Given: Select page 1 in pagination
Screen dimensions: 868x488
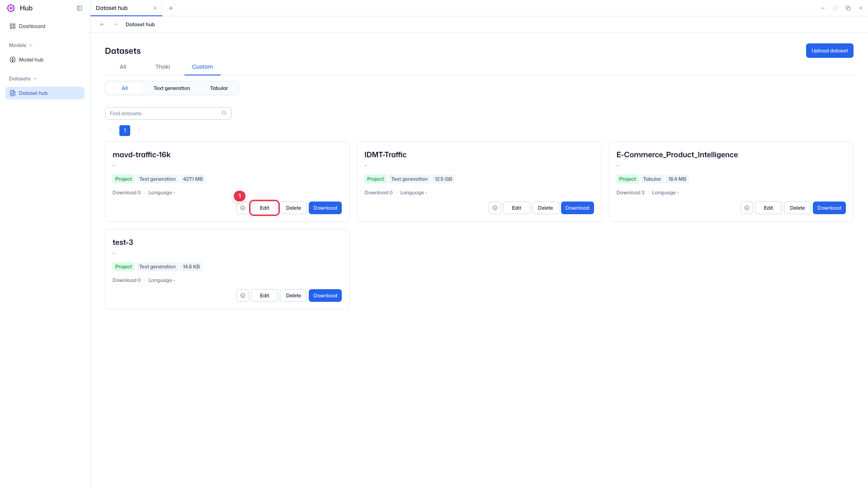Looking at the screenshot, I should 125,131.
